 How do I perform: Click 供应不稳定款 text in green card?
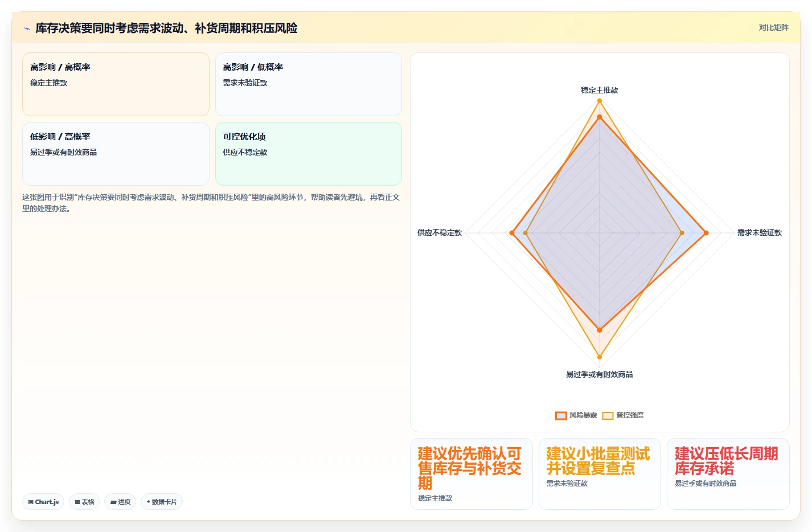click(x=245, y=152)
